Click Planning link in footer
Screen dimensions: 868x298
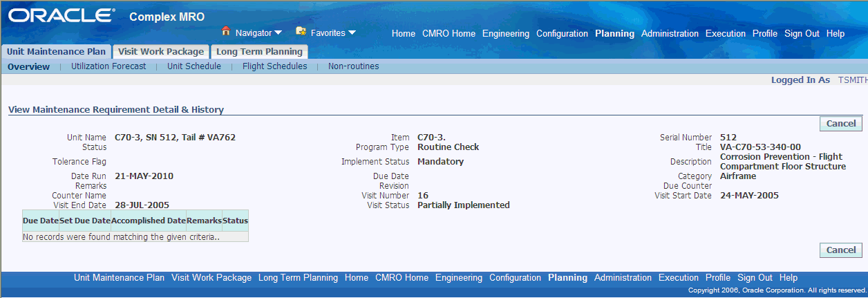click(567, 278)
